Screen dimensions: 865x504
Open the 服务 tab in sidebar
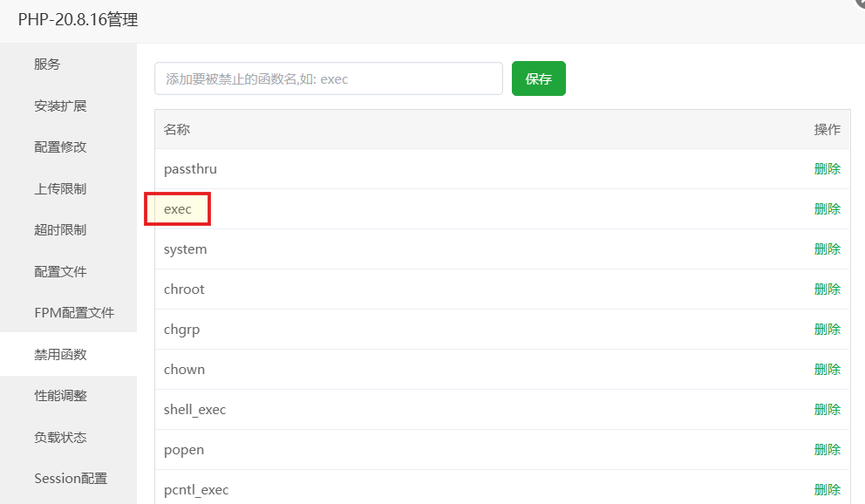(x=48, y=65)
